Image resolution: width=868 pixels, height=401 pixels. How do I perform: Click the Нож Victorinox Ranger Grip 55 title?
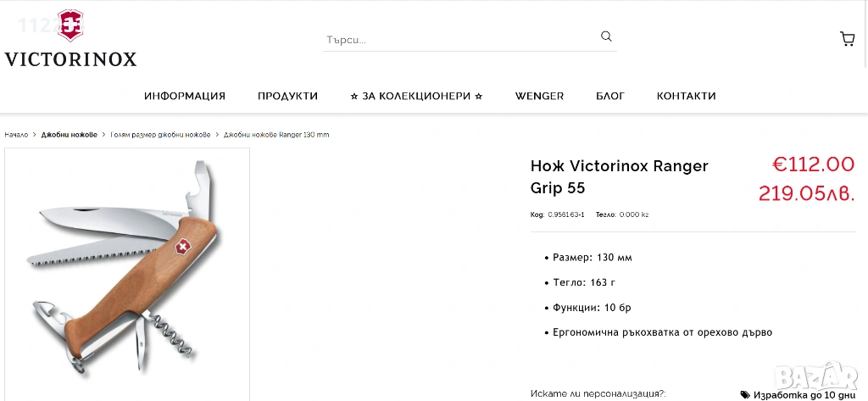[x=620, y=176]
